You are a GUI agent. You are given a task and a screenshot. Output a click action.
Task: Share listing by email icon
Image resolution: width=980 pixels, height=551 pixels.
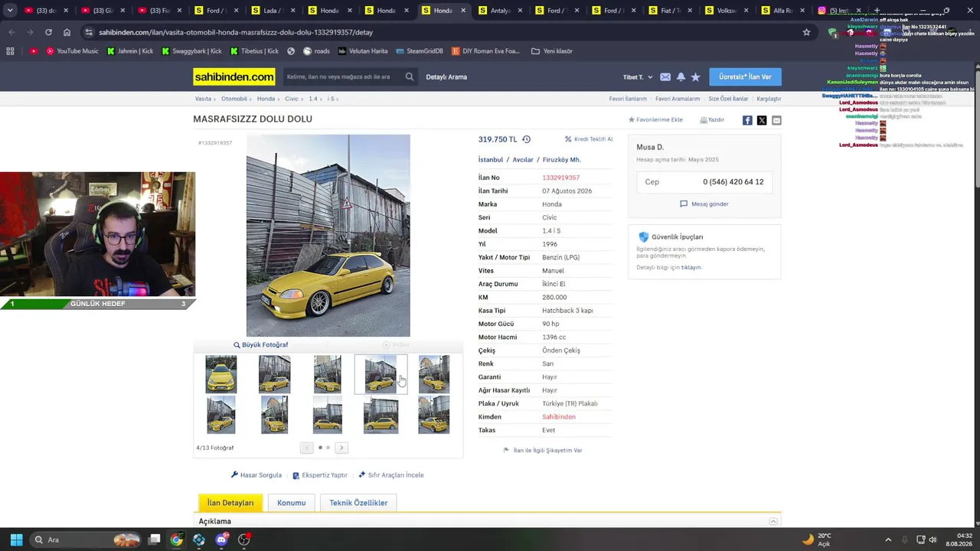pyautogui.click(x=776, y=120)
